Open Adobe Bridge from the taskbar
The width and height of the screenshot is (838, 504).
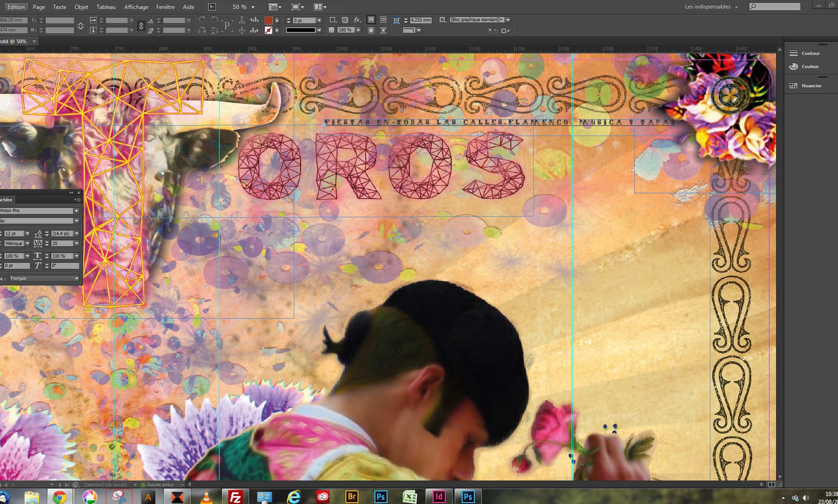click(x=352, y=497)
